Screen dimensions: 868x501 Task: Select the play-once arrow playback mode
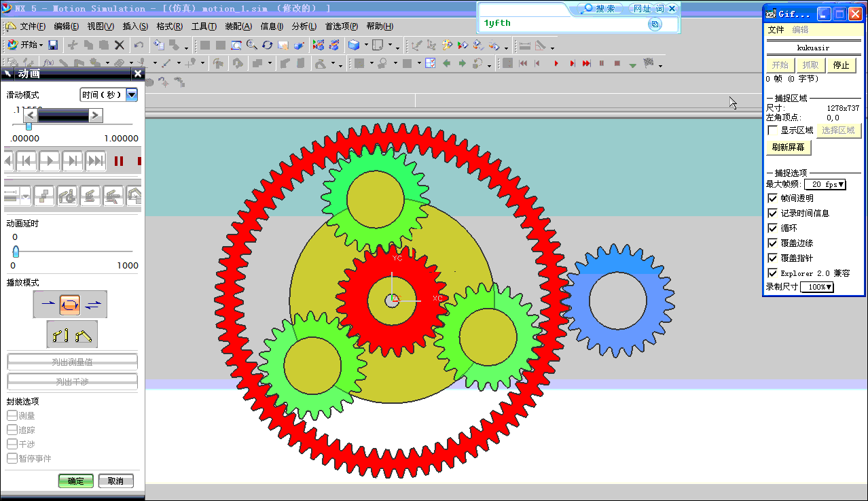click(48, 305)
